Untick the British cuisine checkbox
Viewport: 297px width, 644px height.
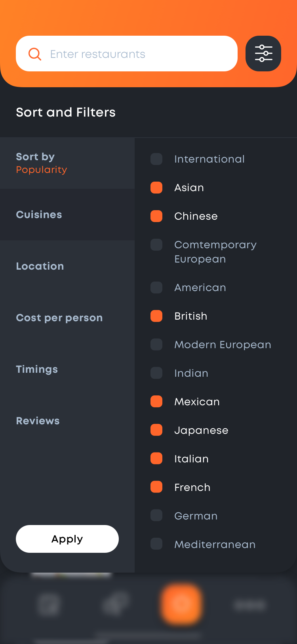click(x=156, y=316)
